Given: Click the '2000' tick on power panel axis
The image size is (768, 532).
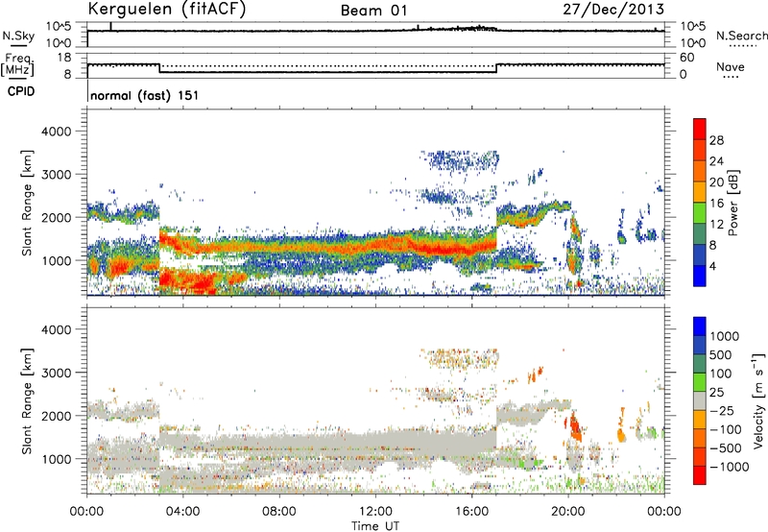Looking at the screenshot, I should click(56, 217).
